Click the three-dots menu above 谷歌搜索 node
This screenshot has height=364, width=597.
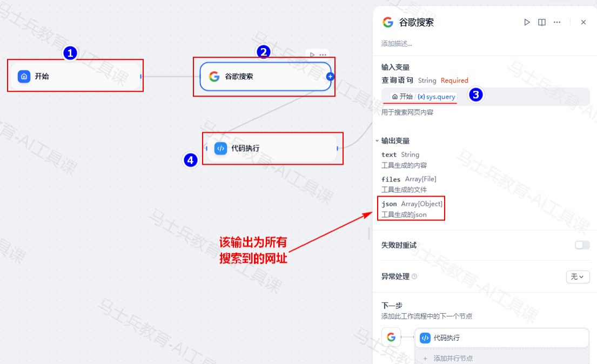323,55
